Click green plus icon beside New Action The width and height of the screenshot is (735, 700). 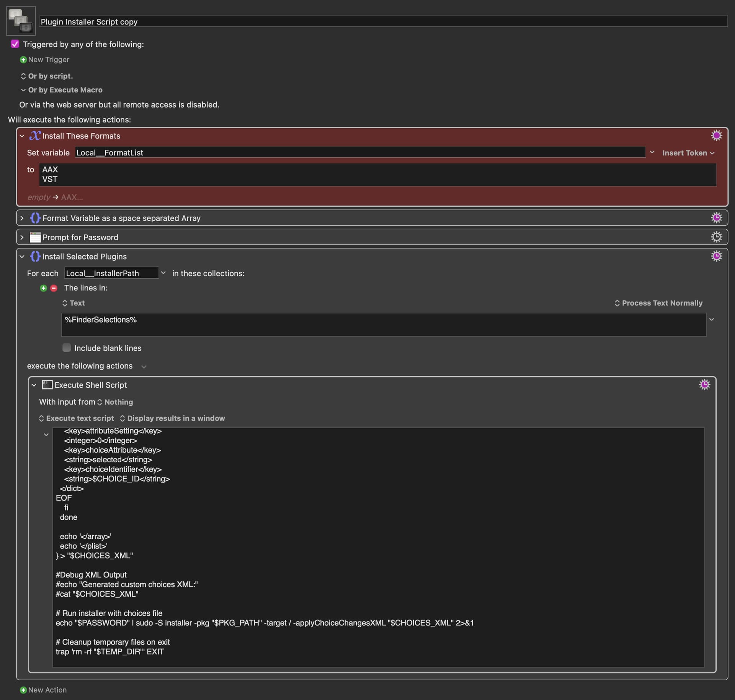coord(23,690)
